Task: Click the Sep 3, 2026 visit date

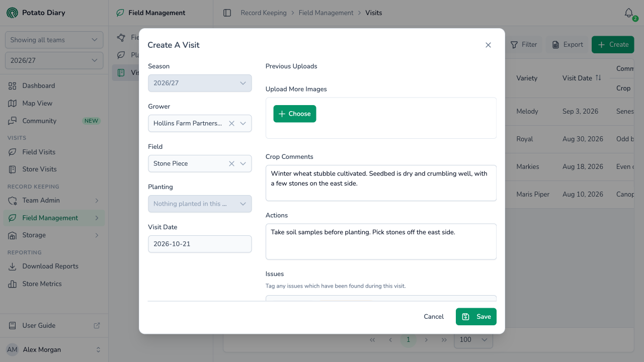Action: coord(581,111)
